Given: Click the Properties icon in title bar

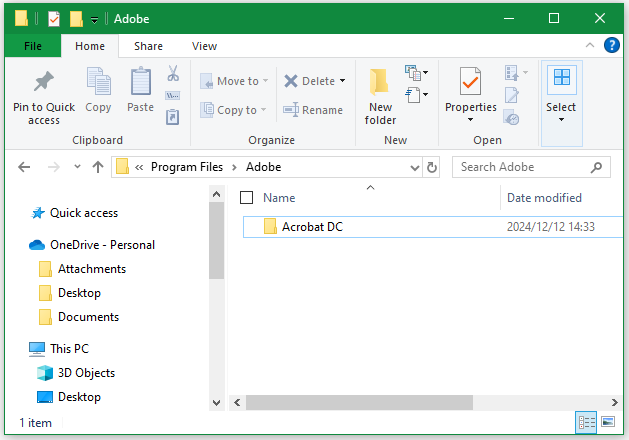Looking at the screenshot, I should [x=54, y=19].
